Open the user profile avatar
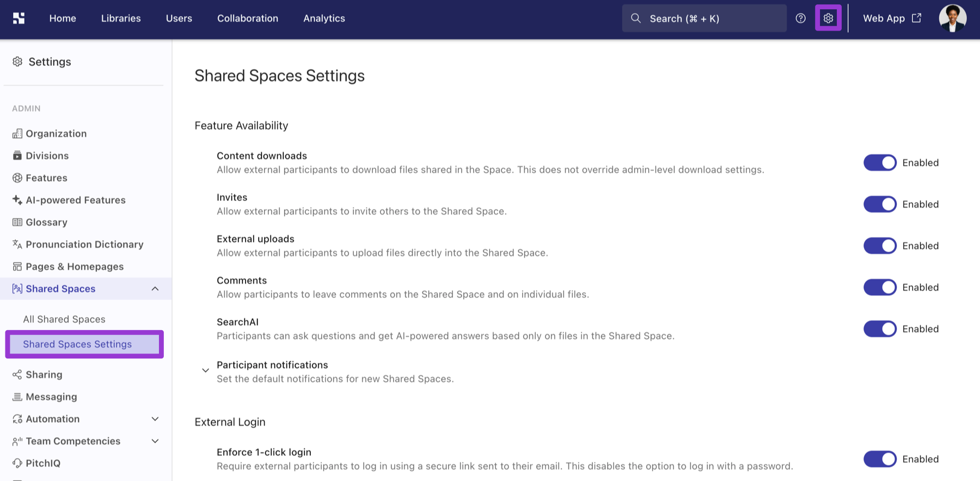Image resolution: width=980 pixels, height=481 pixels. 952,18
